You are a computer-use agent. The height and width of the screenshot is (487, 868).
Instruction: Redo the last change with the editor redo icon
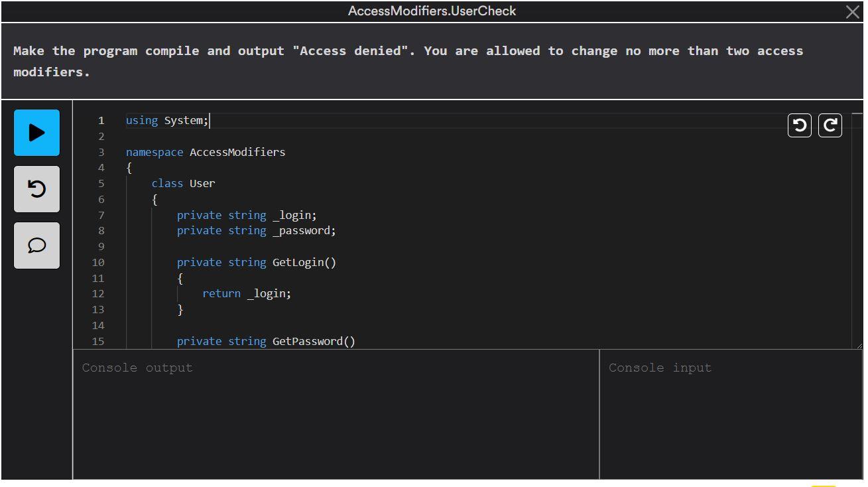830,125
